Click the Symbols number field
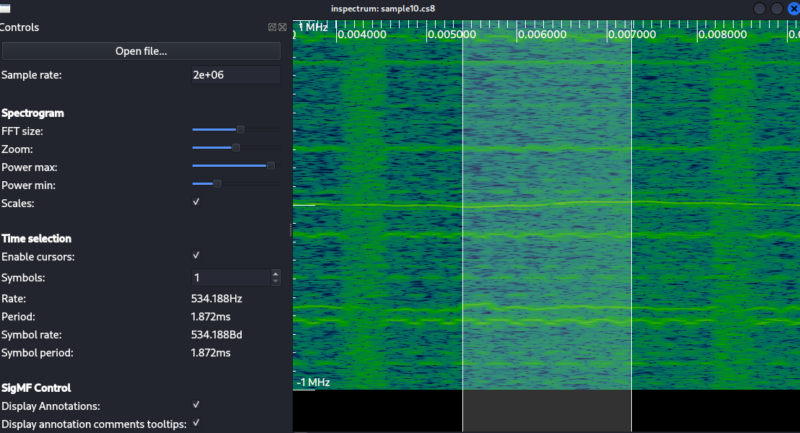Image resolution: width=800 pixels, height=433 pixels. 231,277
